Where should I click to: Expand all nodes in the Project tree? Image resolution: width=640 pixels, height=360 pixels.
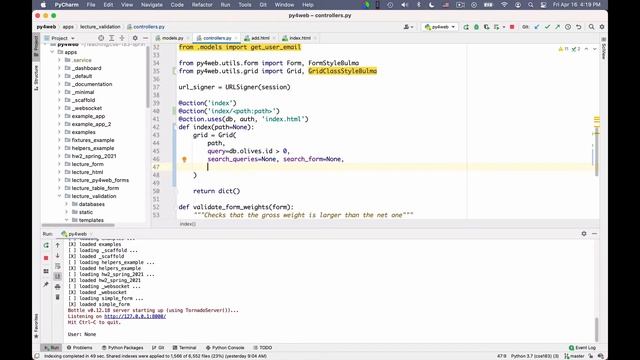click(x=111, y=38)
